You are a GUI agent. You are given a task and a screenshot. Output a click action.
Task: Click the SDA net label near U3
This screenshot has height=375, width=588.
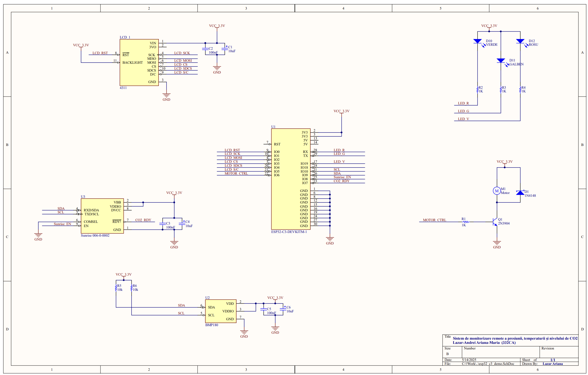point(61,209)
